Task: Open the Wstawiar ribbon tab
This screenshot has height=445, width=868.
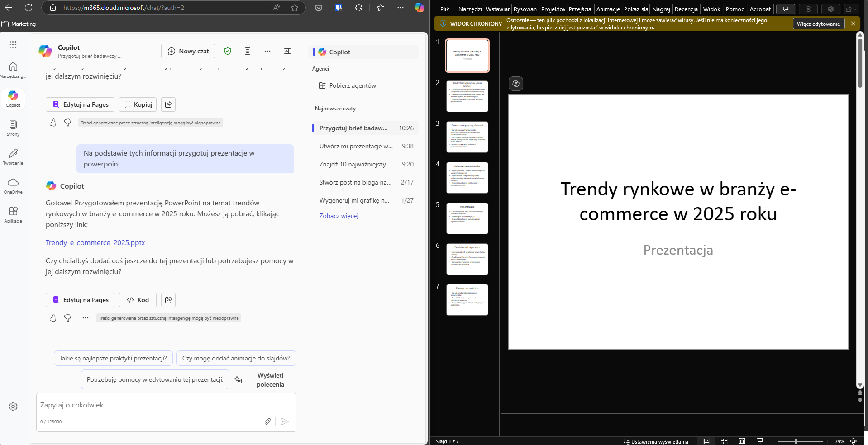Action: (x=497, y=9)
